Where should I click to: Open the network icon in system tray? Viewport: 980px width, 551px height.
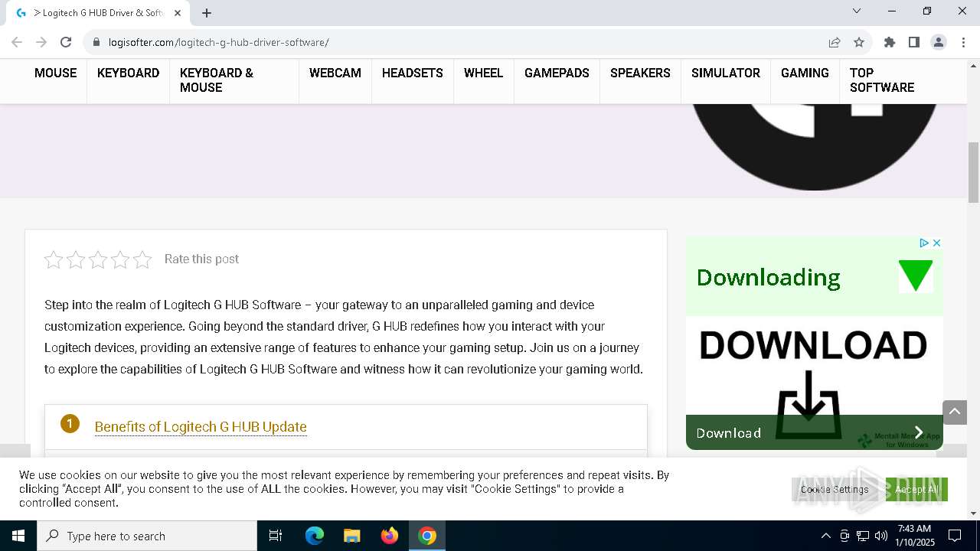click(x=863, y=536)
